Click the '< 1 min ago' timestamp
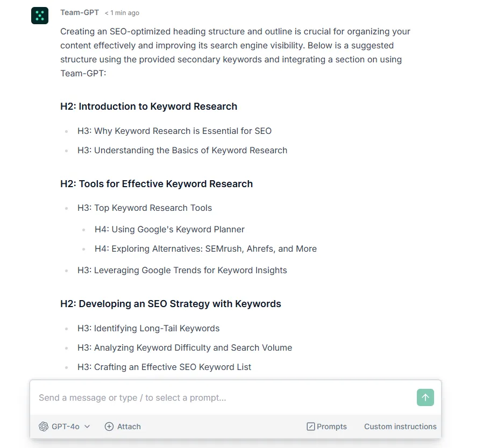Screen dimensions: 483x448 (122, 13)
